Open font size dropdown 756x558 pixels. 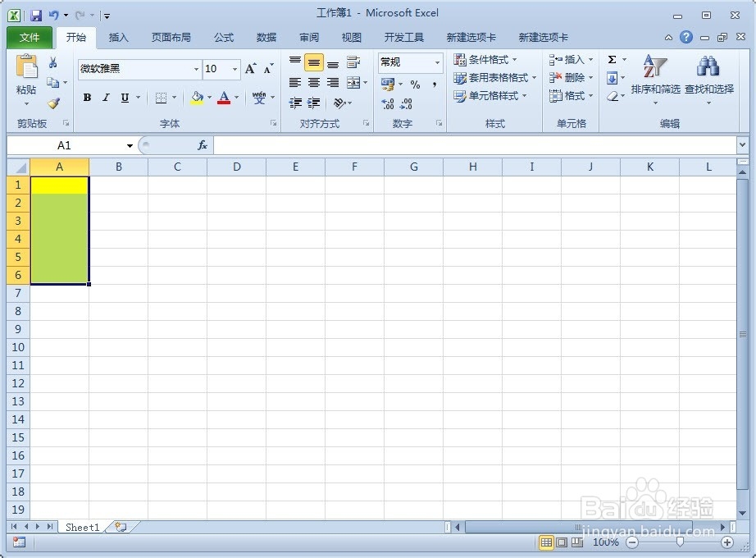pos(235,69)
